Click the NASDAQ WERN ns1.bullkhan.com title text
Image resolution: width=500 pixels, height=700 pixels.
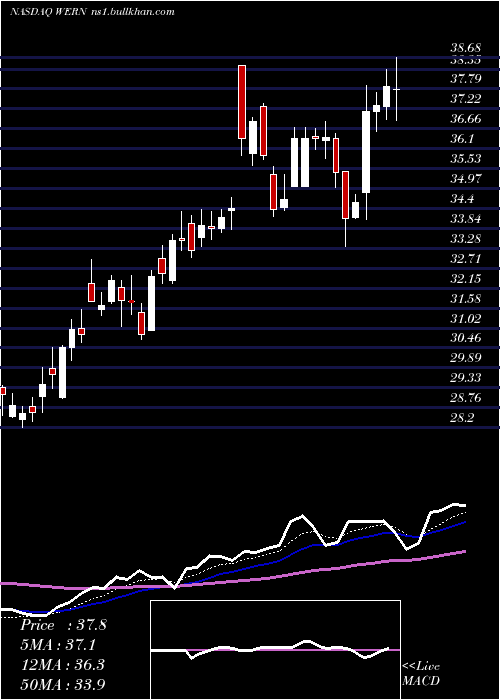pyautogui.click(x=92, y=12)
